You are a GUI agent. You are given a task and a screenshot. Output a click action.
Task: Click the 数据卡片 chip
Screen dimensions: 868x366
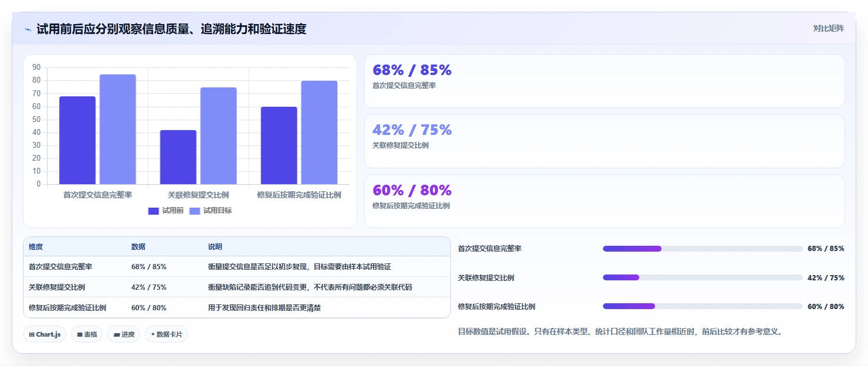[x=167, y=334]
